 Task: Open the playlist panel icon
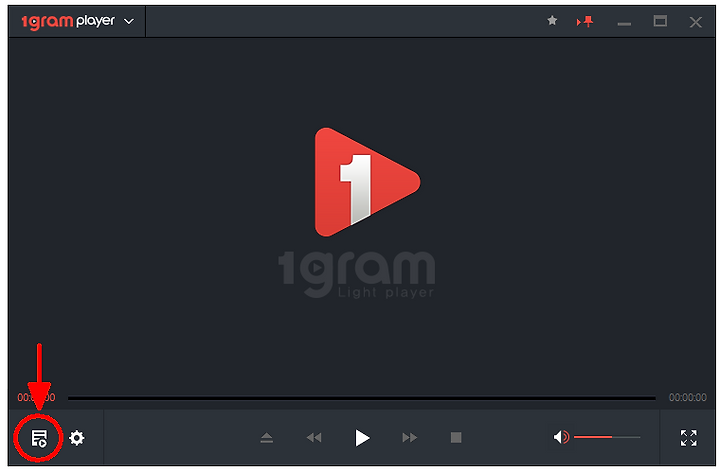pos(39,438)
